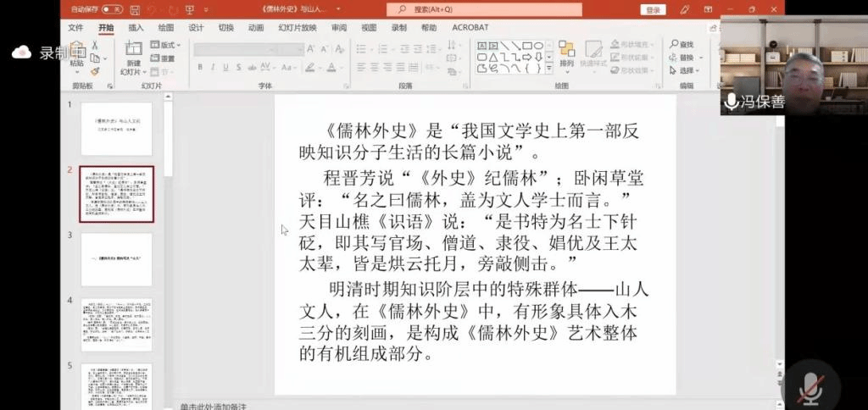This screenshot has height=410, width=868.
Task: Select the oval shape in shapes gallery
Action: (537, 45)
